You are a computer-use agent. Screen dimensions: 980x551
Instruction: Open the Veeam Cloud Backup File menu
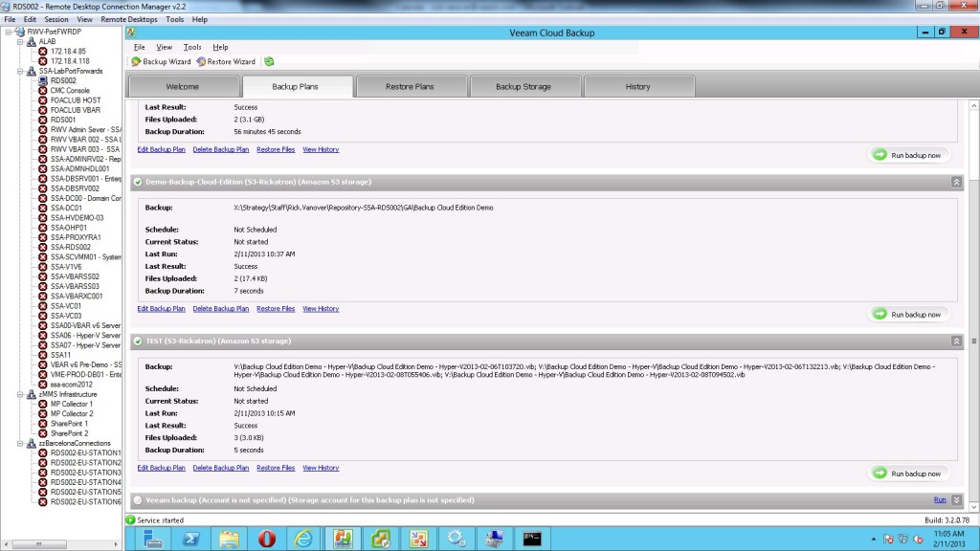(x=140, y=48)
